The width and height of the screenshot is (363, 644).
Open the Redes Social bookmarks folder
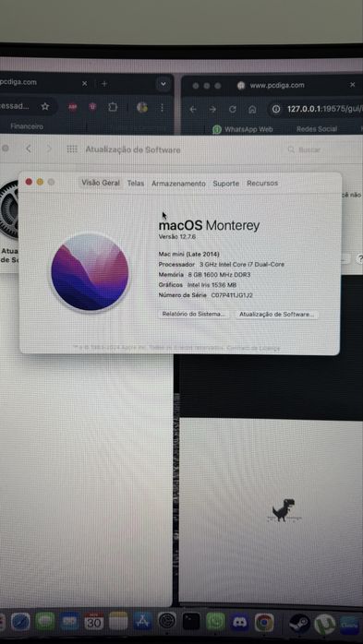pos(317,129)
